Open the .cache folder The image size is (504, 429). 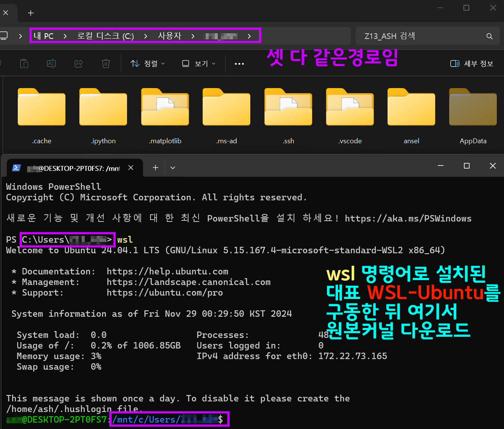42,116
